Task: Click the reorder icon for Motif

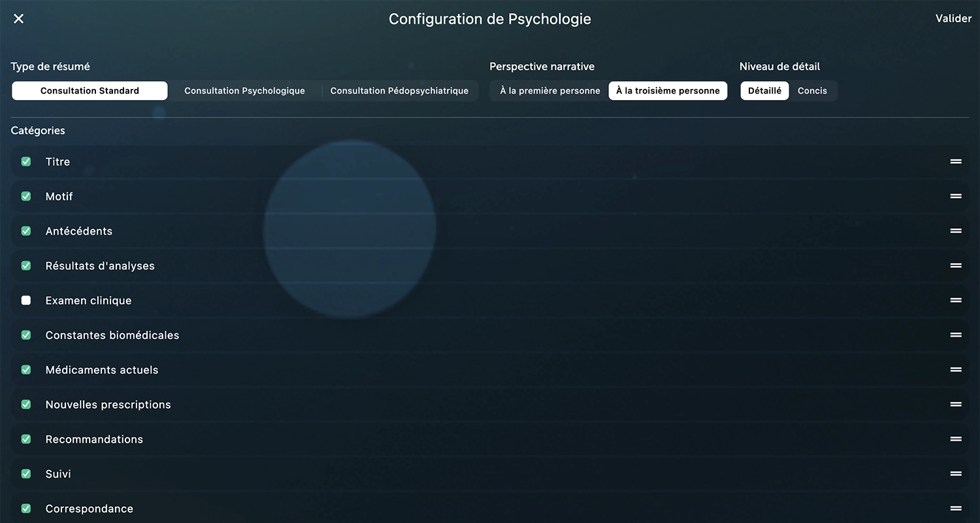Action: tap(955, 196)
